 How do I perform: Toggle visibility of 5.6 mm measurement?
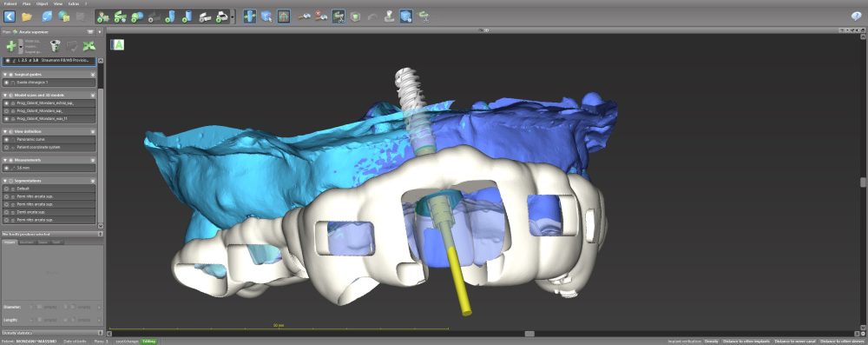pyautogui.click(x=7, y=168)
